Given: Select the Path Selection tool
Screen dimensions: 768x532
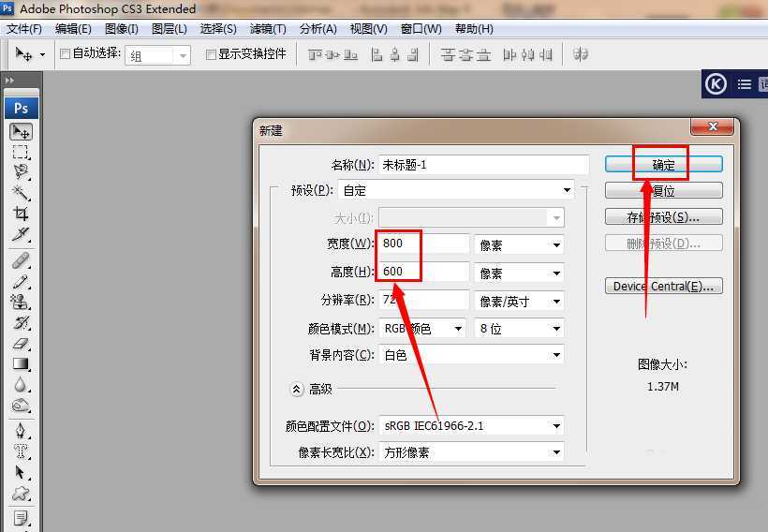Looking at the screenshot, I should [x=21, y=472].
